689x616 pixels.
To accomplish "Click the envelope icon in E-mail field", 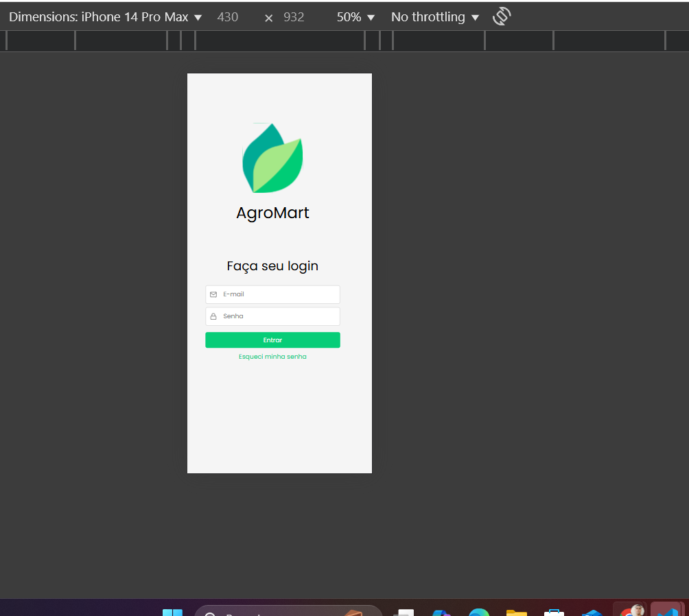I will [x=213, y=294].
